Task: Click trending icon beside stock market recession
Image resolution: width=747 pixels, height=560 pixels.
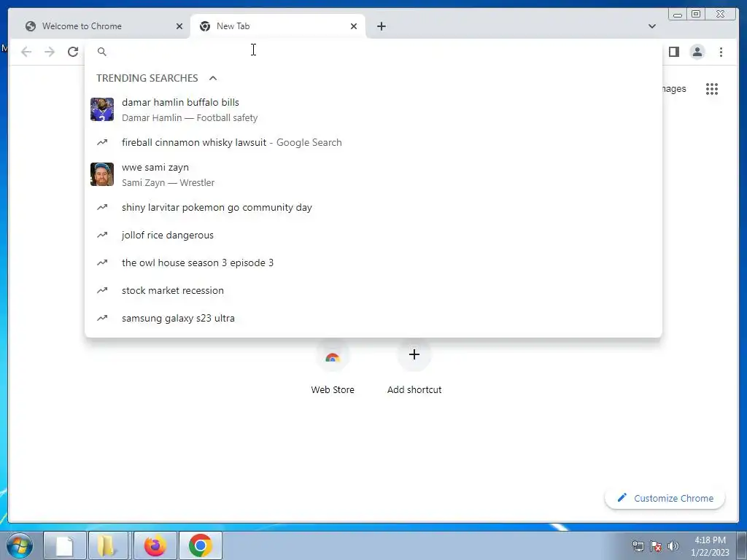Action: click(x=102, y=290)
